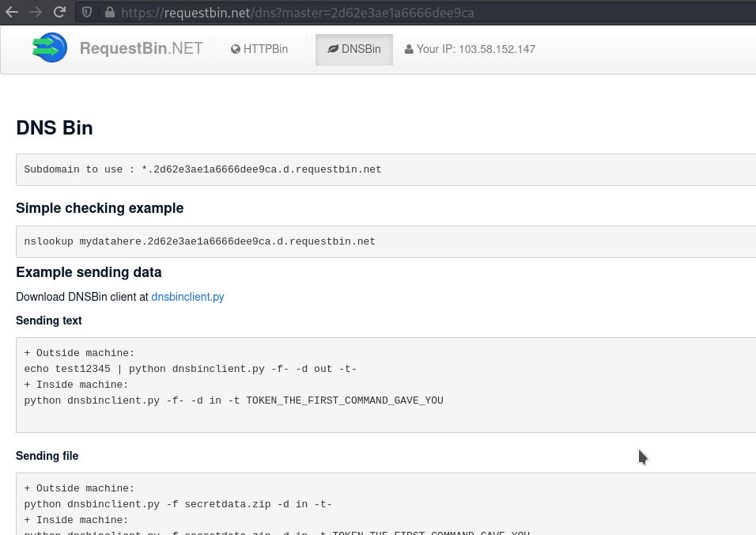
Task: Click the leaf icon beside DNSBin
Action: (x=333, y=49)
